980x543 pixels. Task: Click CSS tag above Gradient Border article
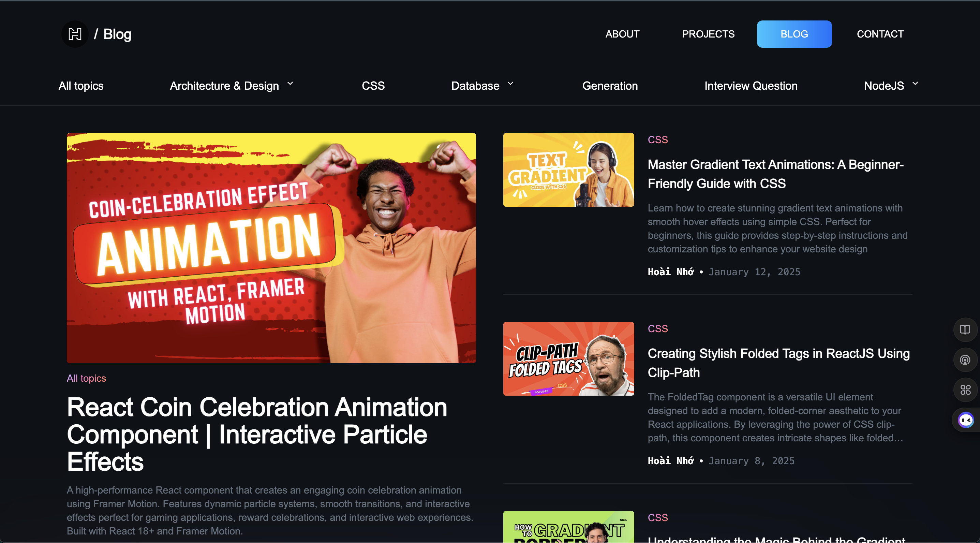tap(658, 518)
